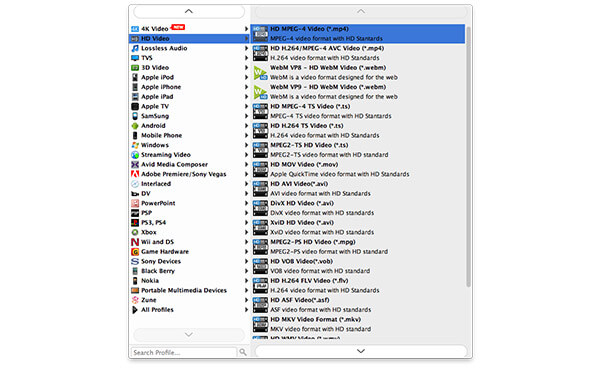Expand the All Profiles submenu arrow
This screenshot has height=368, width=600.
pyautogui.click(x=246, y=309)
